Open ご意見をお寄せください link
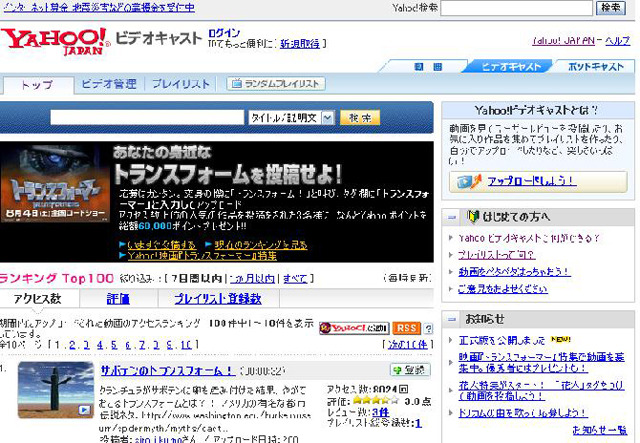The height and width of the screenshot is (443, 640). [502, 289]
